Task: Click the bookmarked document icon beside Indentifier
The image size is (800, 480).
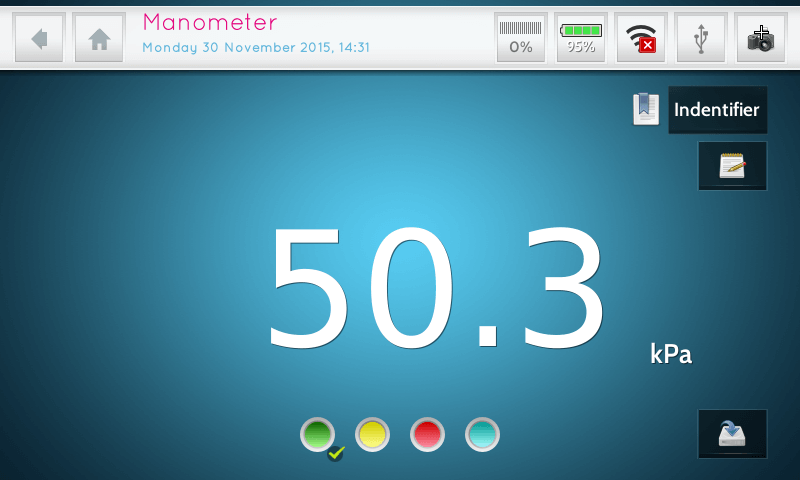Action: [646, 109]
